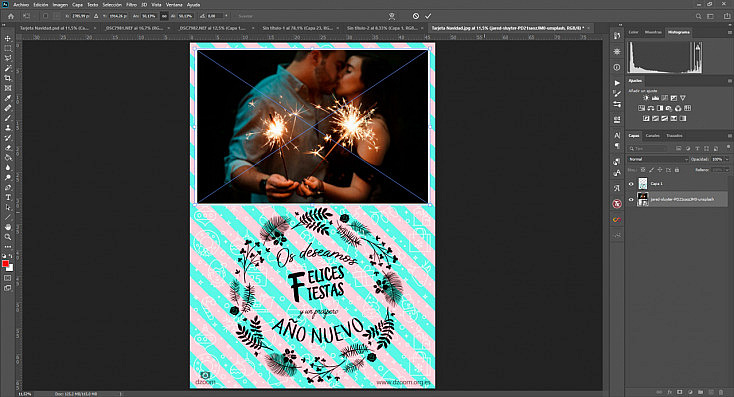Open the blend mode Normal dropdown
Image resolution: width=734 pixels, height=397 pixels.
tap(658, 159)
